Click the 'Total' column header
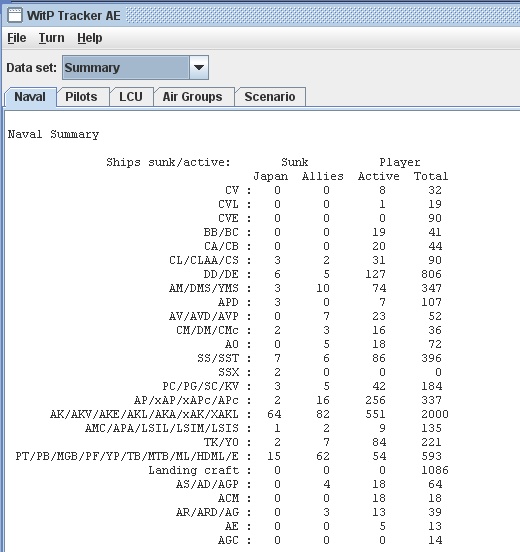Viewport: 520px width, 552px height. (431, 176)
